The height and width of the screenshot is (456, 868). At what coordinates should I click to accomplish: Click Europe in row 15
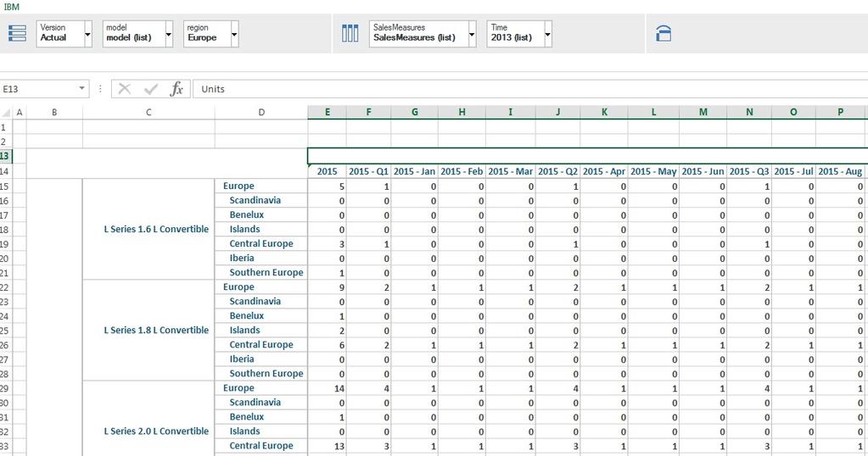click(238, 186)
